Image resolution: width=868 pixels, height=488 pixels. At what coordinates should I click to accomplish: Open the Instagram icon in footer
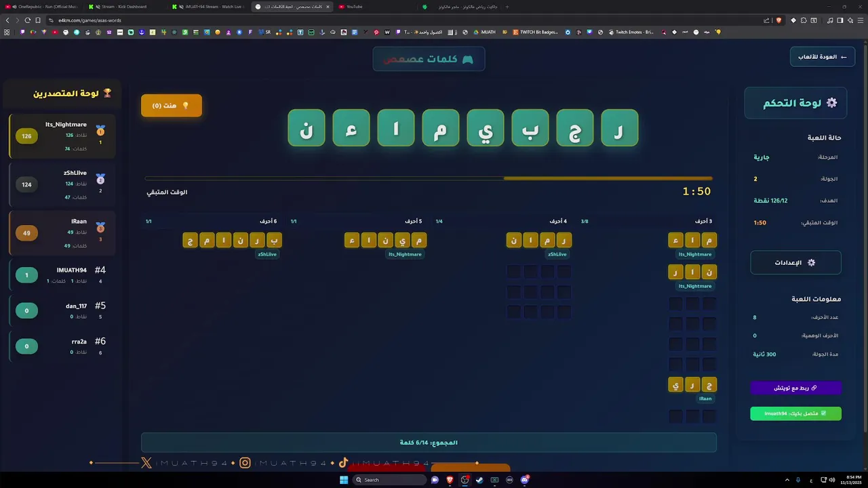(245, 463)
